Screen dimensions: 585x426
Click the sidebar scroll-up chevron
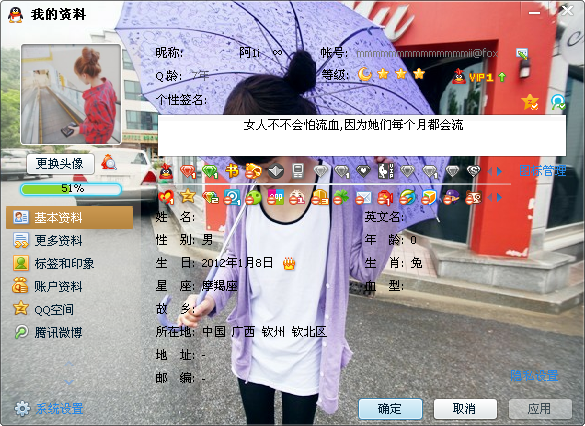point(69,363)
